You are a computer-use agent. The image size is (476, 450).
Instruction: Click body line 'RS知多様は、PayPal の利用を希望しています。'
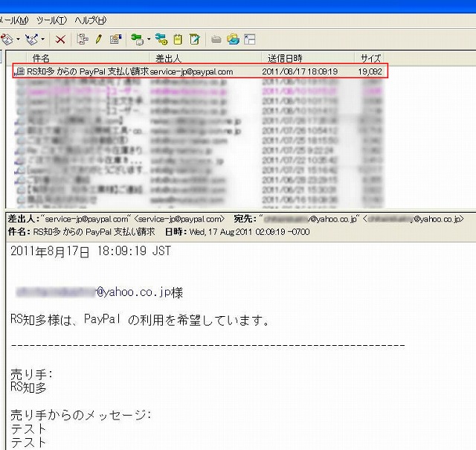(141, 320)
